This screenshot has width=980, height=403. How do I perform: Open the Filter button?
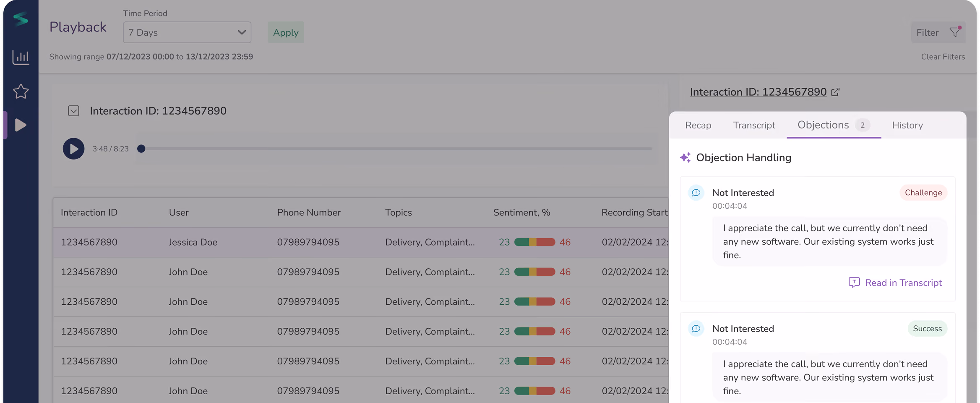[x=938, y=32]
